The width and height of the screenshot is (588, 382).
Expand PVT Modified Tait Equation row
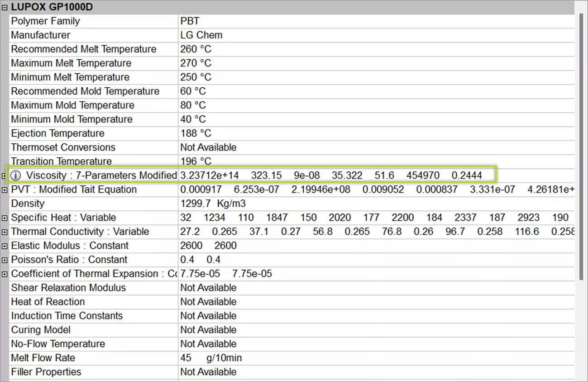click(5, 190)
